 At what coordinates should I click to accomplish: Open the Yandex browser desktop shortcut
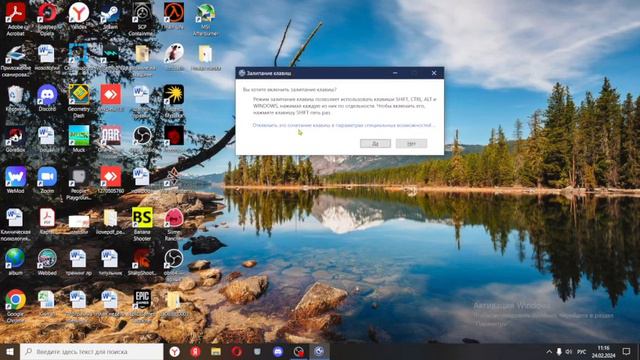pyautogui.click(x=78, y=16)
